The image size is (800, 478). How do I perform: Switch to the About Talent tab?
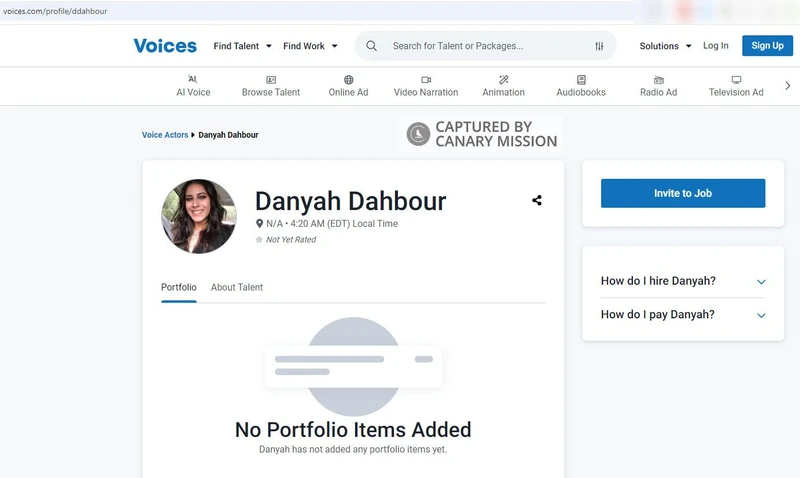(237, 287)
